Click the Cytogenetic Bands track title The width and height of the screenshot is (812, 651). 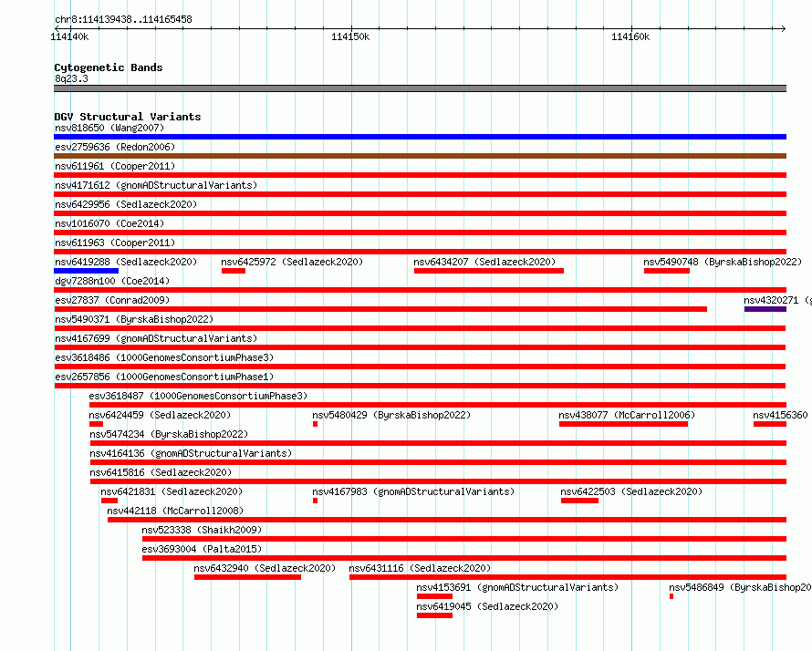point(109,67)
